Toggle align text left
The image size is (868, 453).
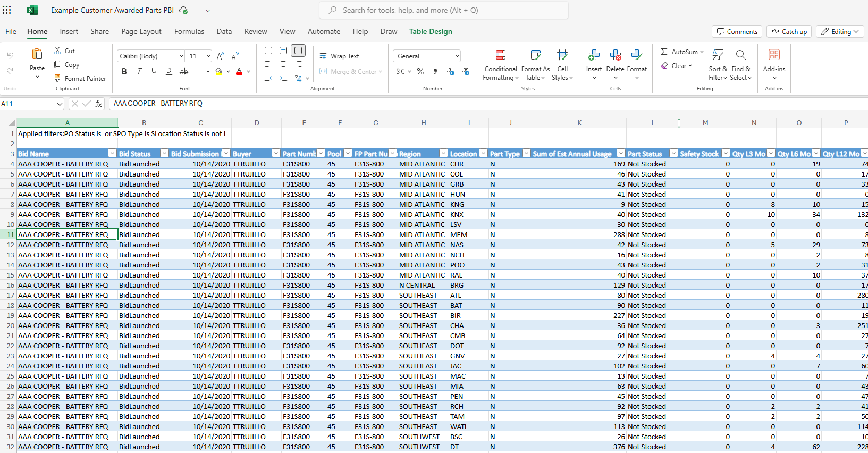(x=268, y=64)
